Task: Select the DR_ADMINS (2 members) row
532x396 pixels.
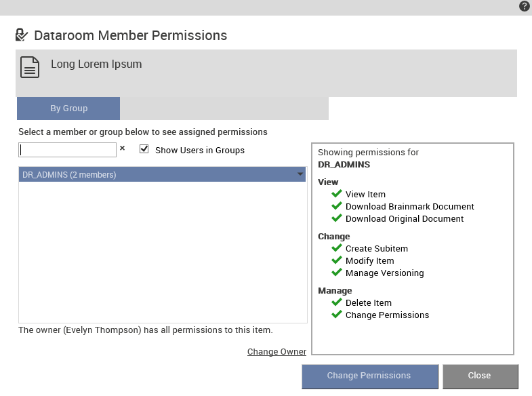Action: (162, 174)
